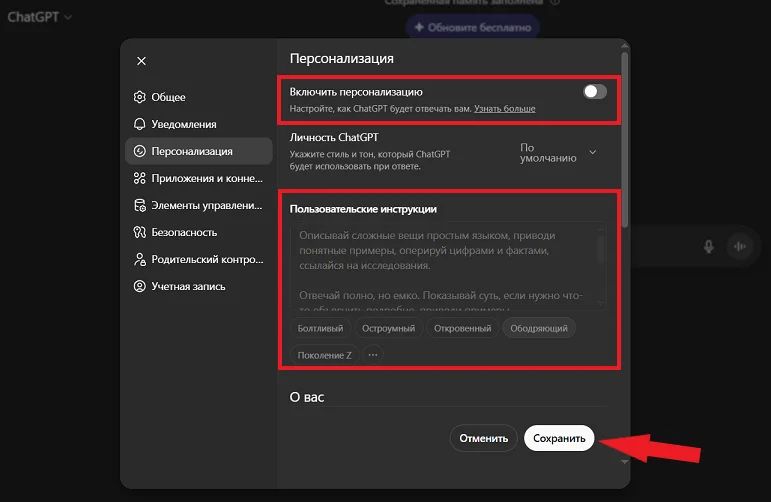The height and width of the screenshot is (502, 771).
Task: Add the Остроумный style tag
Action: [x=388, y=328]
